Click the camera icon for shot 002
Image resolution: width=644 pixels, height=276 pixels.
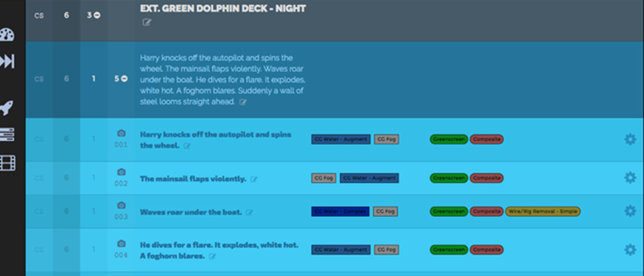[121, 172]
